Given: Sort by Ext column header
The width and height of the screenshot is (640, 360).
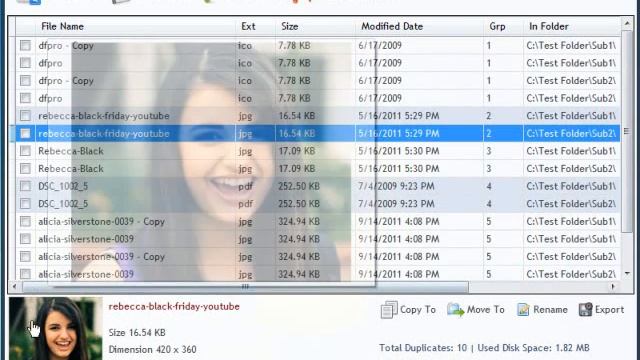Looking at the screenshot, I should point(248,27).
